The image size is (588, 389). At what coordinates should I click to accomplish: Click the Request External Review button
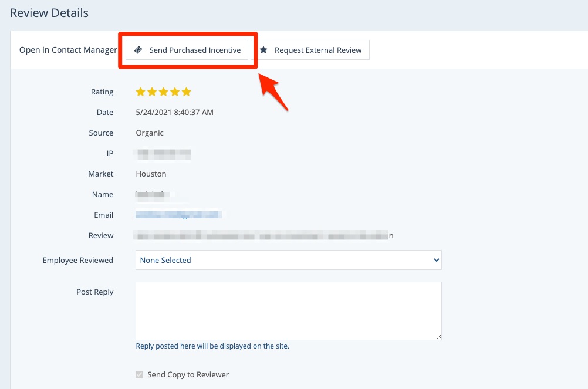(311, 50)
